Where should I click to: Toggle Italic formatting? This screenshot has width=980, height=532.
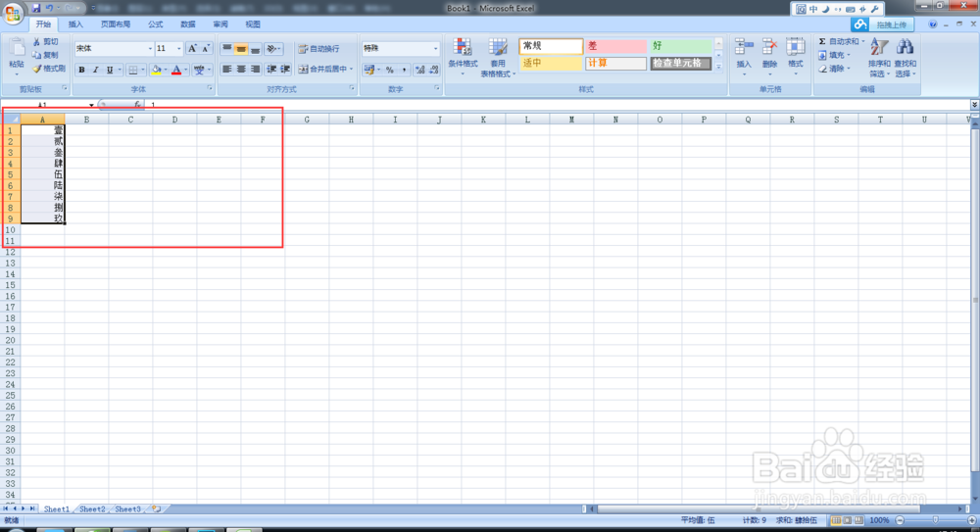96,70
